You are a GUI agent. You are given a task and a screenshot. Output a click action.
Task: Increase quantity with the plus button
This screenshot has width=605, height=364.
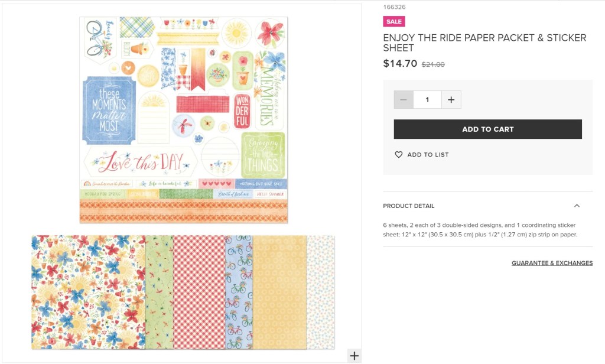[451, 100]
